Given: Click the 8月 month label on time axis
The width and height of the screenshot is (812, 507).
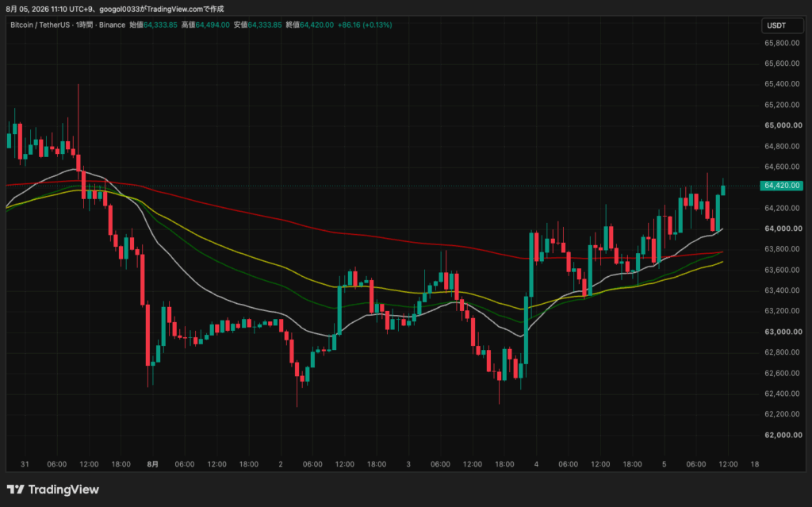Looking at the screenshot, I should pyautogui.click(x=153, y=464).
